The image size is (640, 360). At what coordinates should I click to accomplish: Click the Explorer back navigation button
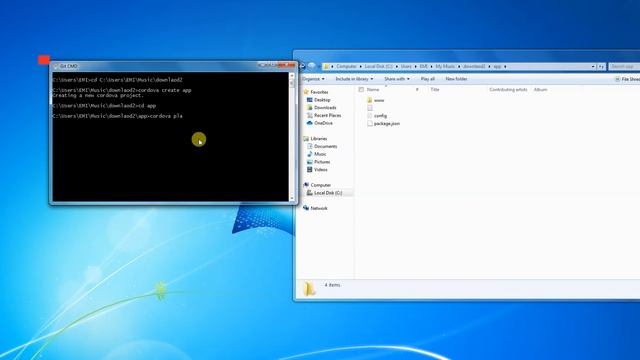point(302,66)
